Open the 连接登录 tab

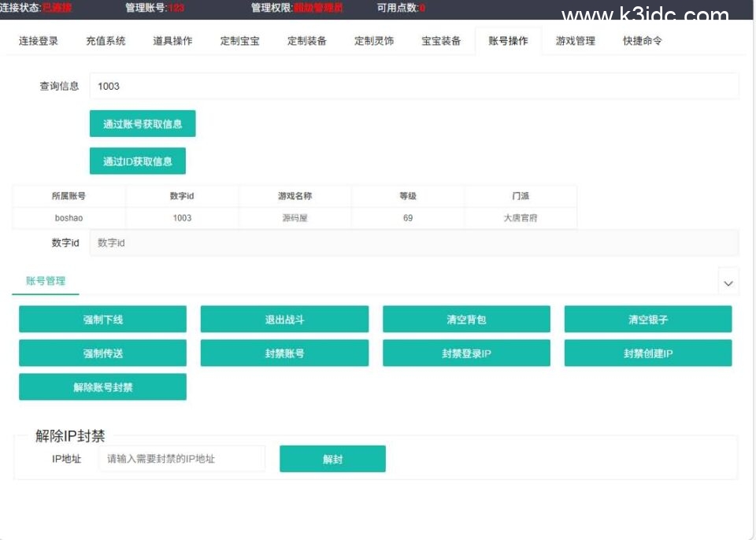tap(39, 41)
